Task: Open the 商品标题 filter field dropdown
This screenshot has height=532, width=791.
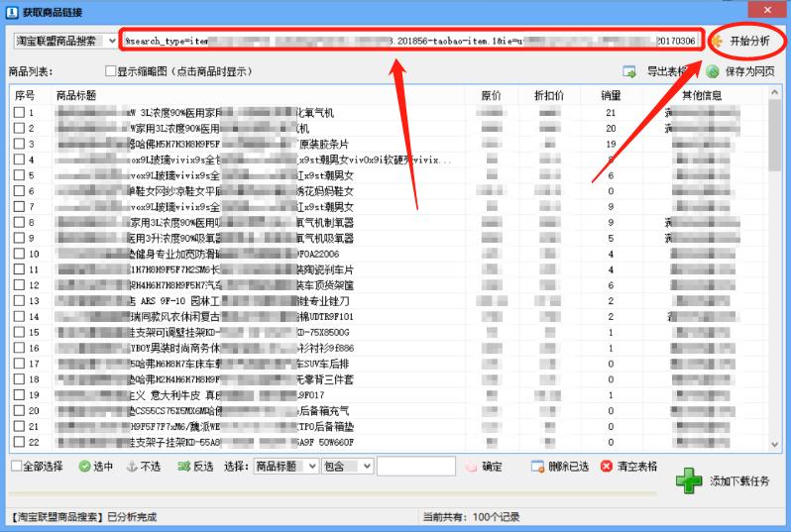Action: coord(286,467)
